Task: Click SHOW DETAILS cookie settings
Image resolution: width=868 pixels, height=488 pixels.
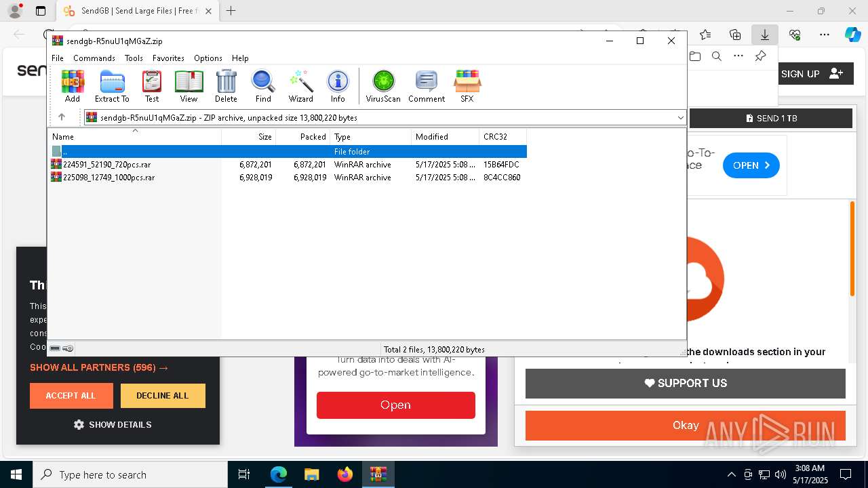Action: [x=113, y=425]
